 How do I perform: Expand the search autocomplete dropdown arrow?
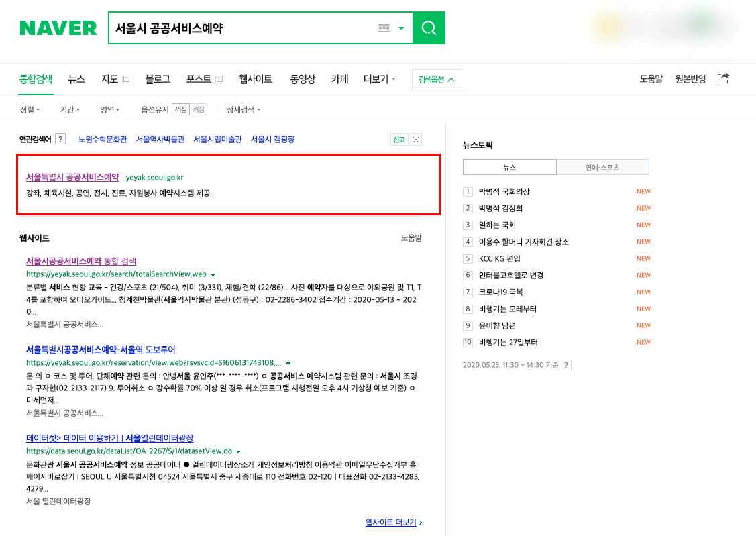click(401, 28)
